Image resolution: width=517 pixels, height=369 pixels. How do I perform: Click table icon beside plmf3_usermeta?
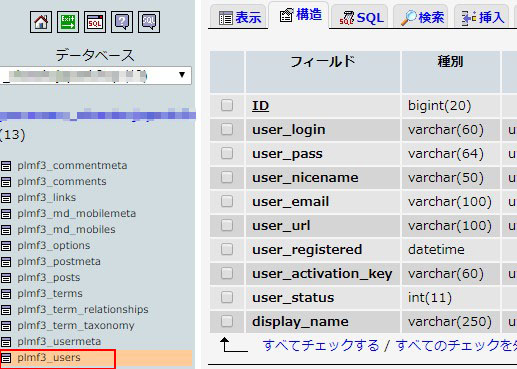click(6, 342)
